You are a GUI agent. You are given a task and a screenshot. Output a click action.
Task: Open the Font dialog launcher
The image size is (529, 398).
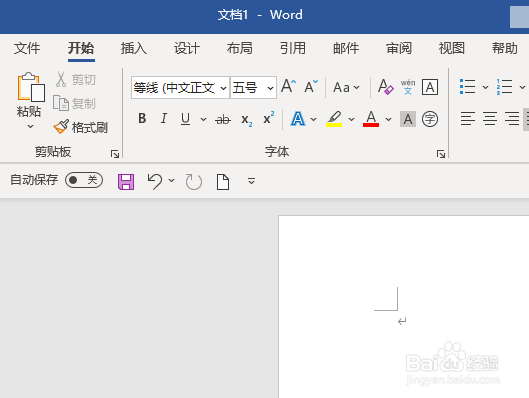pos(441,154)
